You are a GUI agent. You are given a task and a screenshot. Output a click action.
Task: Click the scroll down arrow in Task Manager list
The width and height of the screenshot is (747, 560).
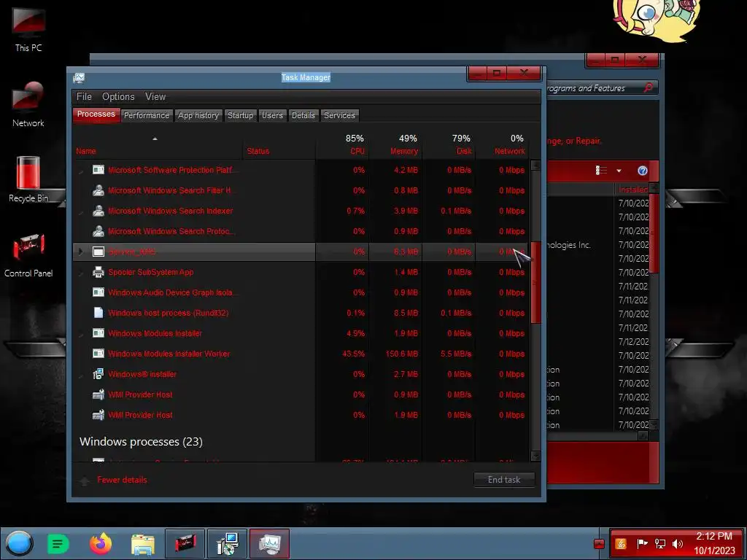coord(535,456)
